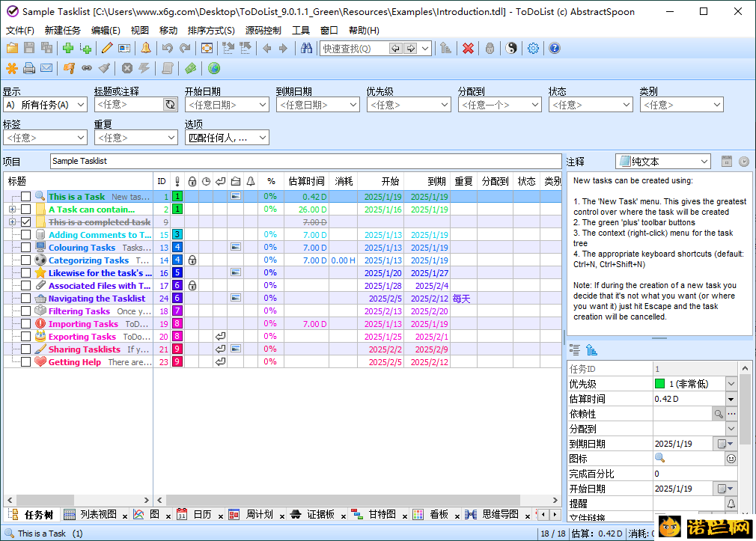Viewport: 756px width, 541px height.
Task: Click pink priority 9 box for Getting Help
Action: tap(177, 362)
